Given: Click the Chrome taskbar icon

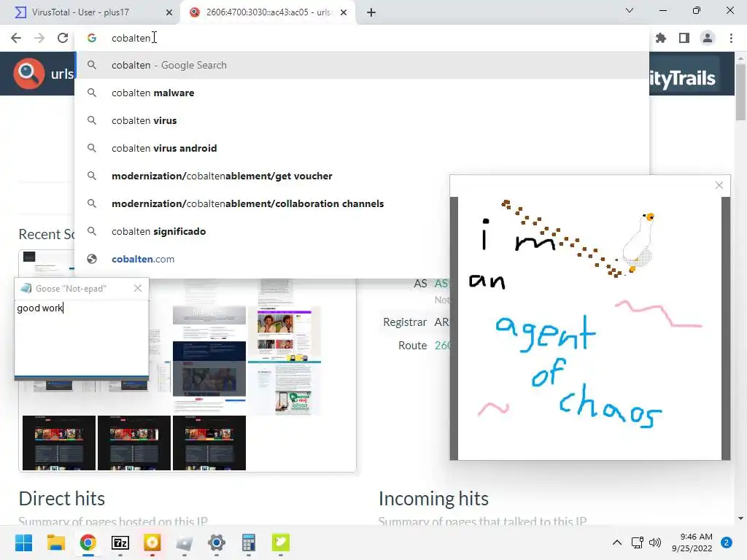Looking at the screenshot, I should (88, 542).
